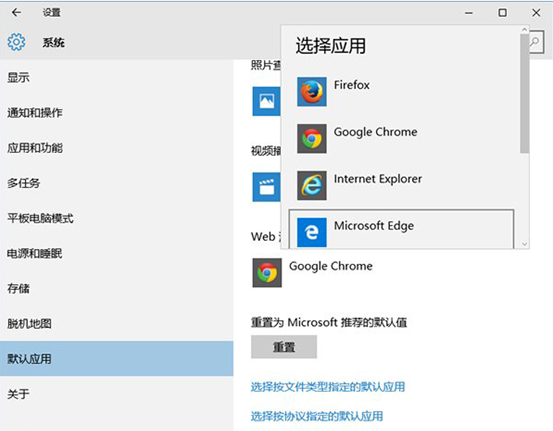Open the 通知和操作 section
The image size is (553, 431).
click(116, 113)
